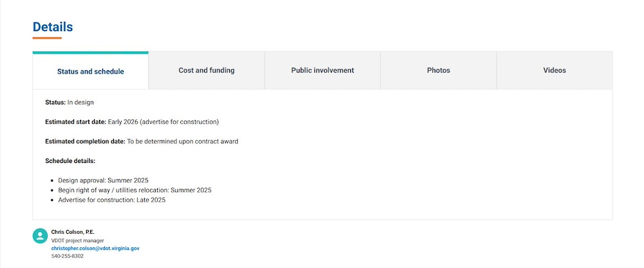Click the VDOT project manager title text
This screenshot has width=644, height=268.
click(77, 240)
